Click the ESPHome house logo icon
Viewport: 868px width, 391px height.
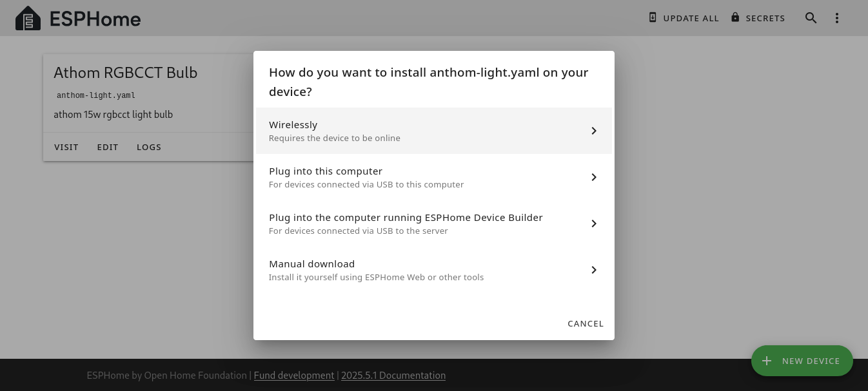point(28,19)
